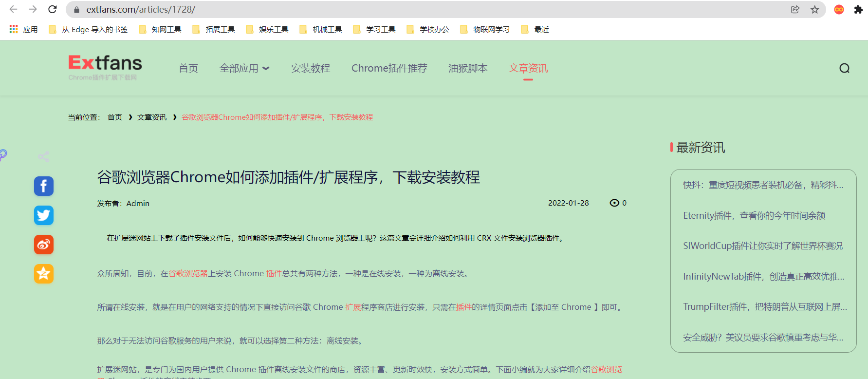Screen dimensions: 868x379
Task: Open the 安全威胁 news link
Action: click(x=763, y=337)
